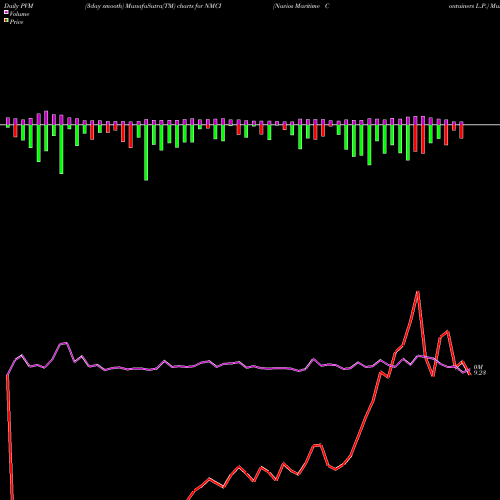Click the magenta Volume legend swatch
Image resolution: width=500 pixels, height=500 pixels.
[6, 12]
